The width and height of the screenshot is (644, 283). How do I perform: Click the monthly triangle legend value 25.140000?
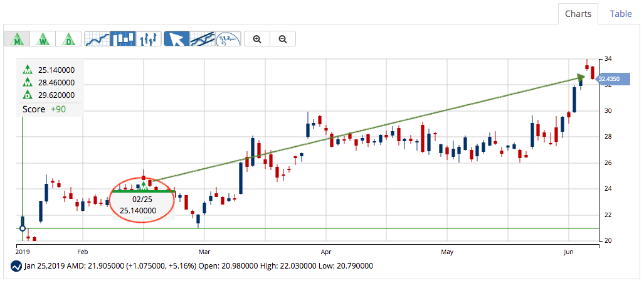[56, 70]
